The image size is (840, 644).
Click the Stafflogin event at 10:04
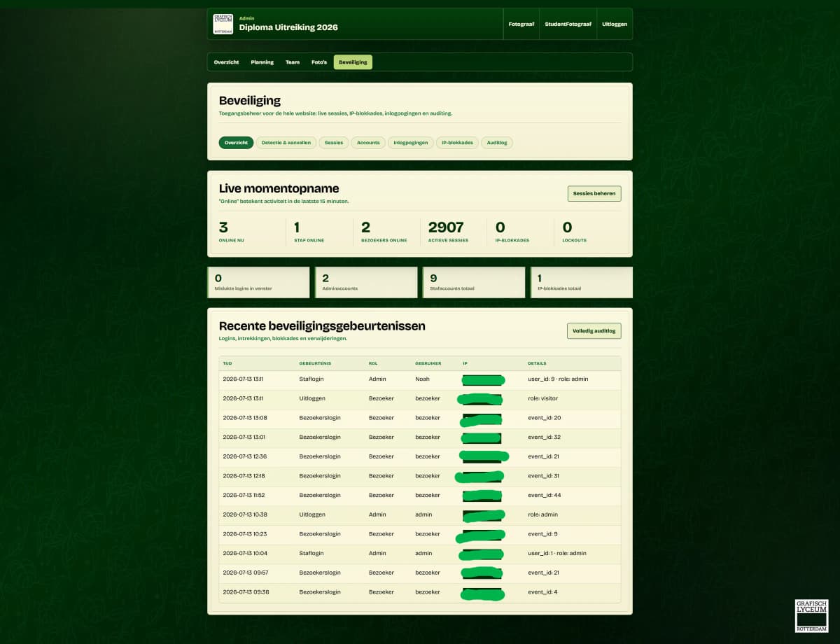click(x=311, y=553)
